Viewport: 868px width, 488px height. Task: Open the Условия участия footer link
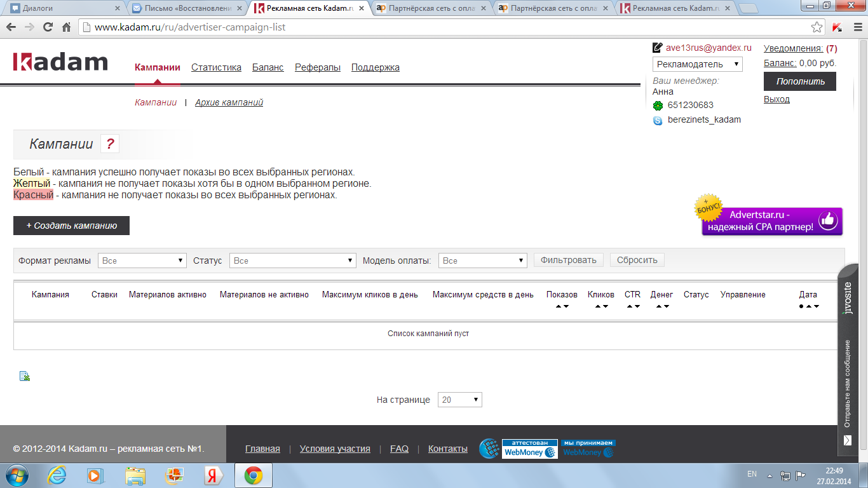tap(335, 449)
